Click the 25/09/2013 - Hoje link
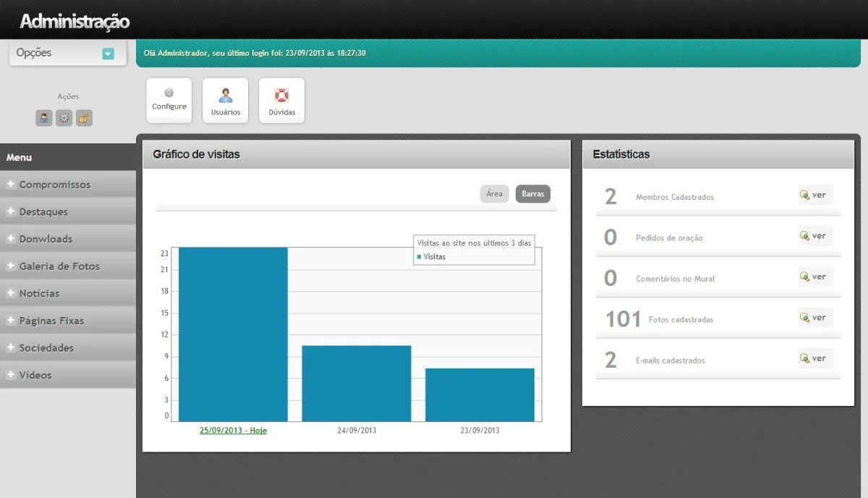The height and width of the screenshot is (498, 868). pyautogui.click(x=234, y=430)
